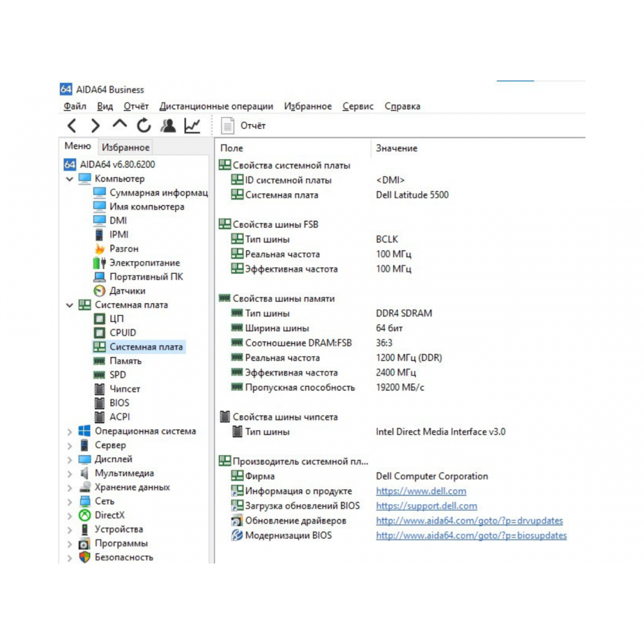
Task: Collapse the Компьютер tree node
Action: tap(70, 178)
